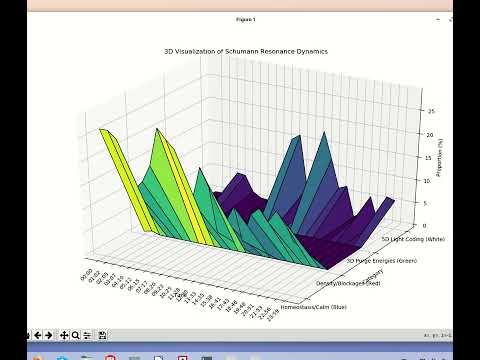Go forward to the next view
The height and width of the screenshot is (360, 480).
click(49, 335)
